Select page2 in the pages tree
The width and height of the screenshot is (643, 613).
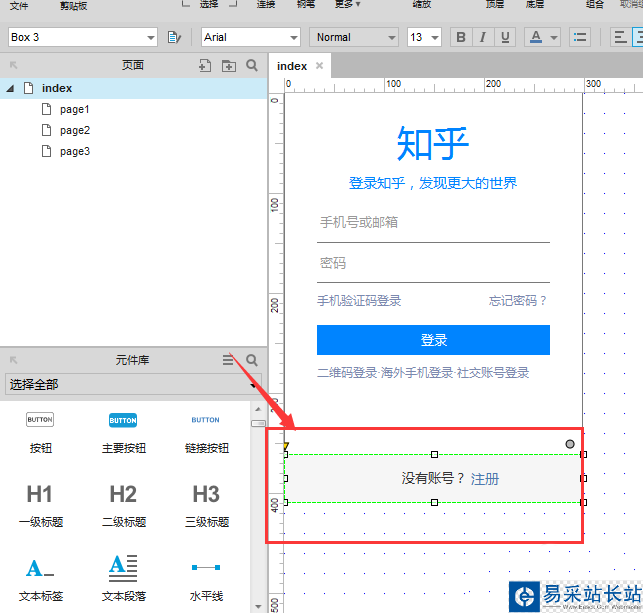pos(75,130)
